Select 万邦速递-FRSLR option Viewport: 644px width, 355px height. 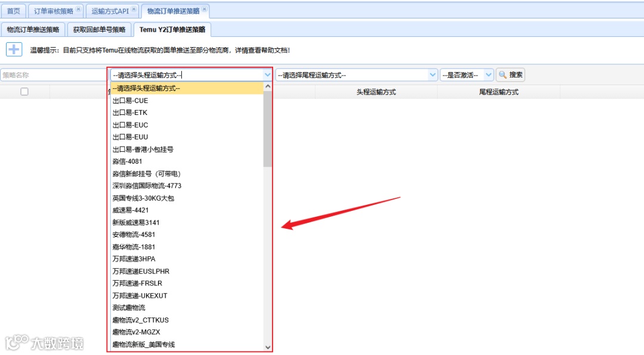pyautogui.click(x=187, y=283)
